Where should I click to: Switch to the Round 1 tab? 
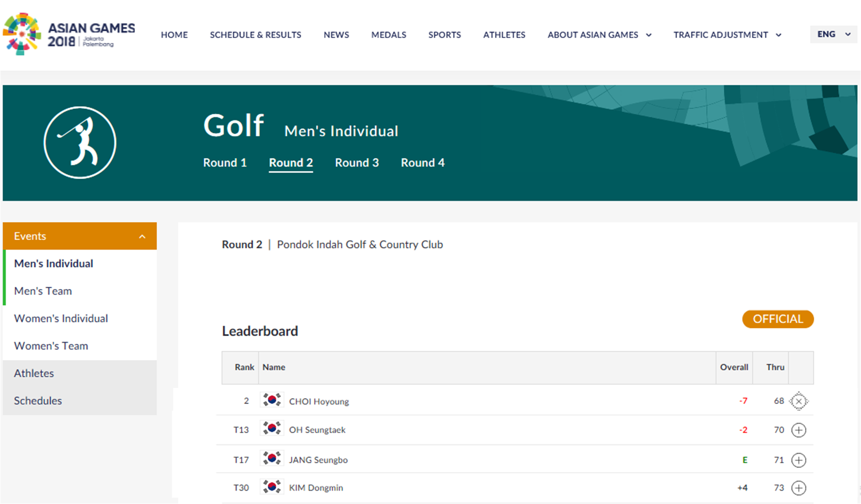[225, 163]
